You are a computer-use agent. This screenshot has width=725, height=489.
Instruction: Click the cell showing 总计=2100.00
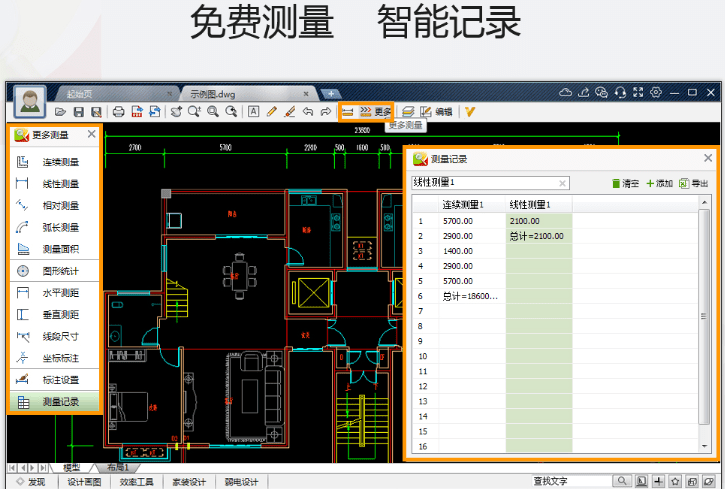pos(539,236)
